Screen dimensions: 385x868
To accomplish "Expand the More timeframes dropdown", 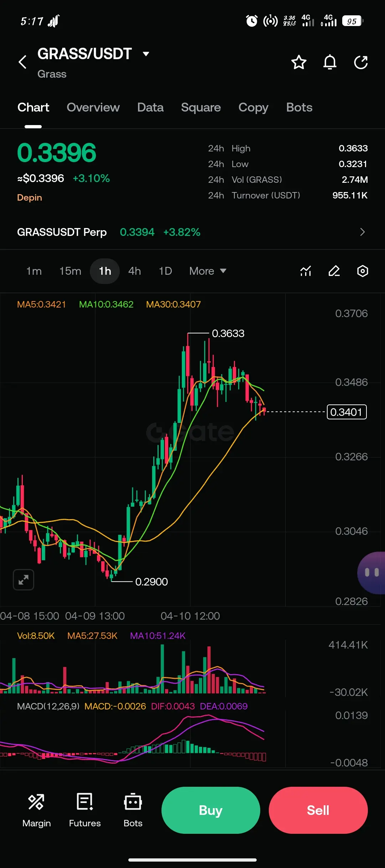I will pyautogui.click(x=208, y=271).
